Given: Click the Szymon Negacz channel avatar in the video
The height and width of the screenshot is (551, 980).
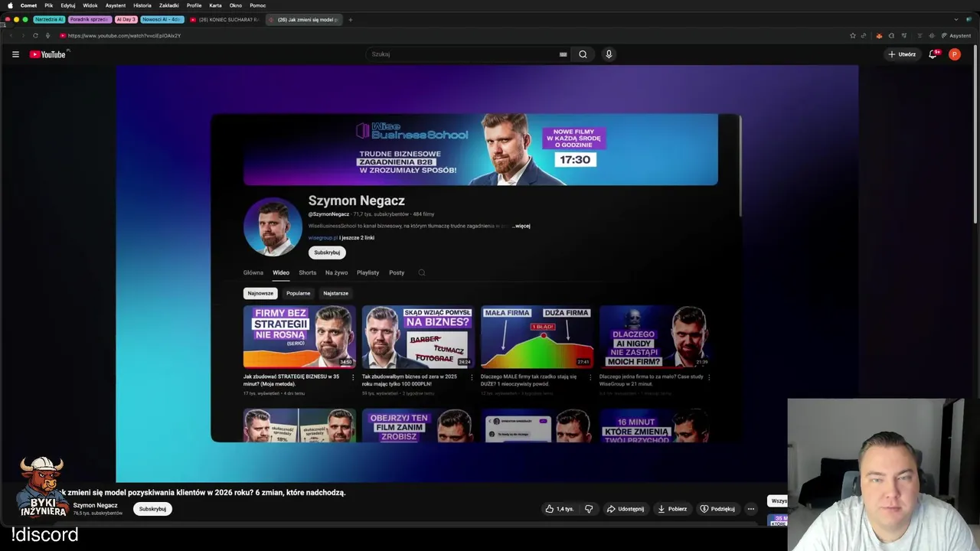Looking at the screenshot, I should [273, 227].
